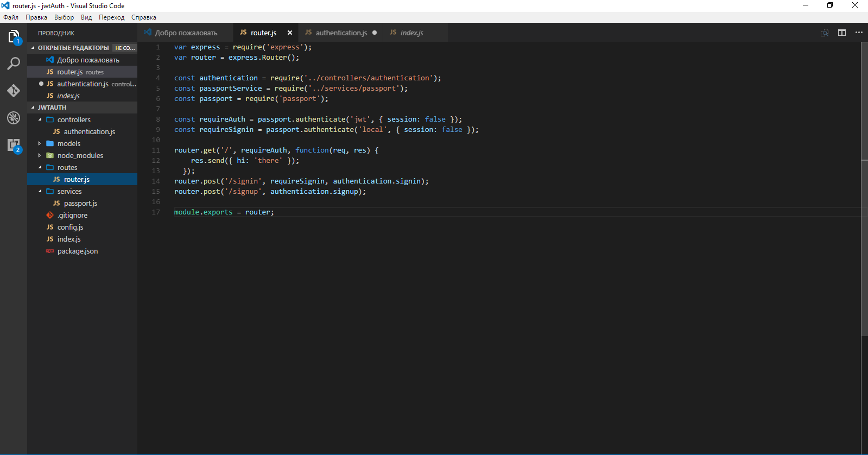Open the Файл menu
Image resolution: width=868 pixels, height=455 pixels.
(11, 17)
